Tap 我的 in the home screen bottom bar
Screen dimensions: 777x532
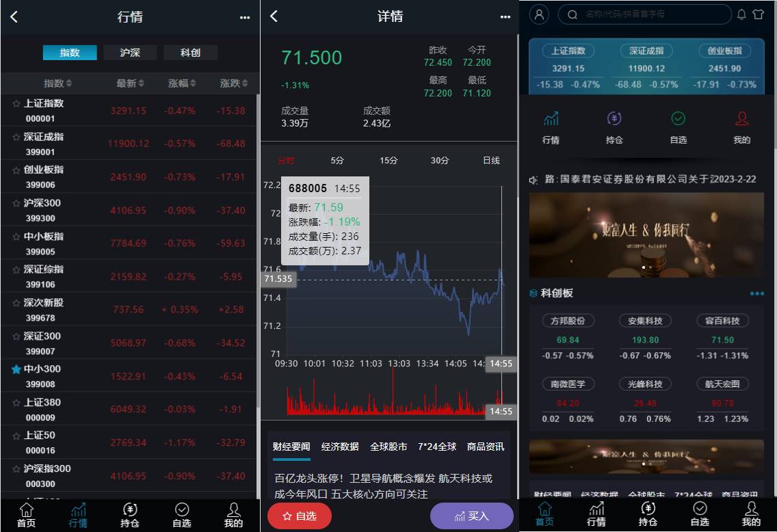[x=751, y=514]
